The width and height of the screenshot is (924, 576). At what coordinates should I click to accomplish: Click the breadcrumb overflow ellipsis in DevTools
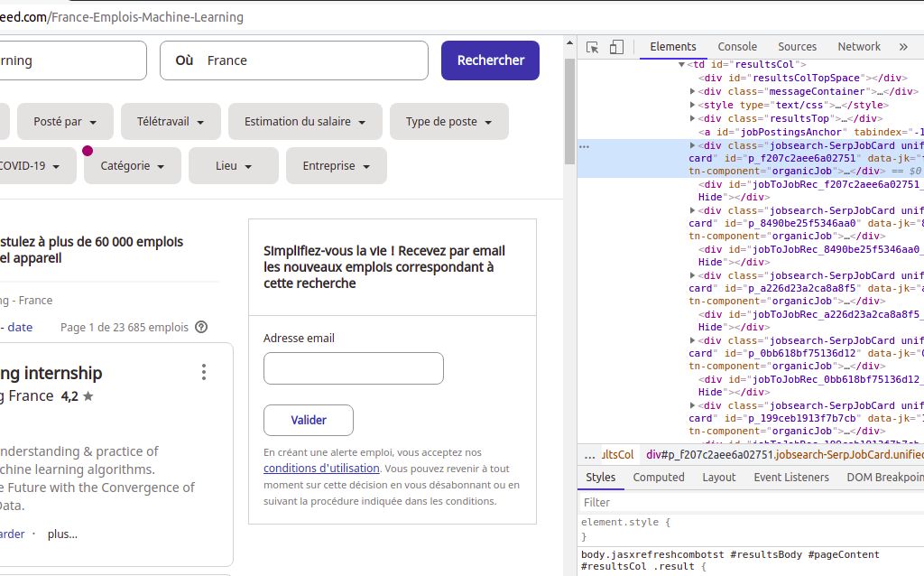(590, 455)
